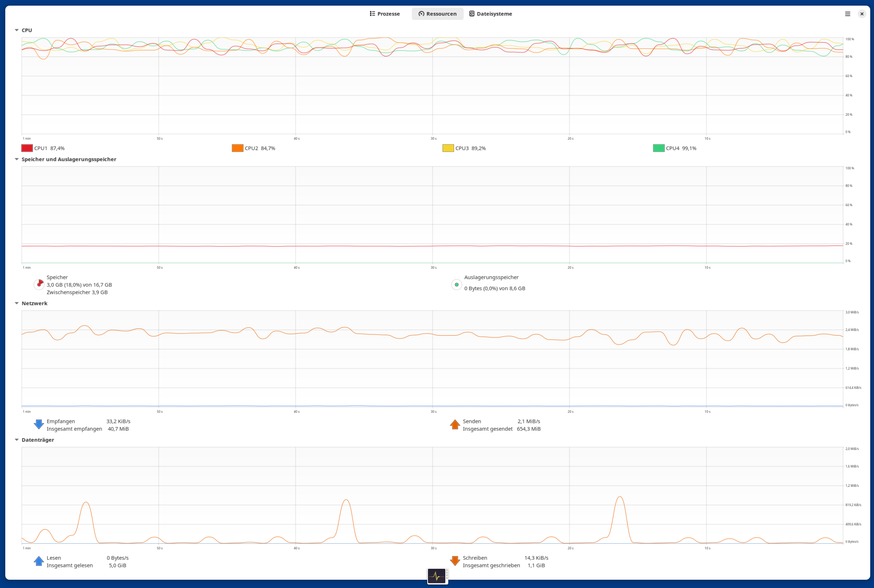Click the system monitor taskbar icon
This screenshot has width=874, height=588.
click(x=437, y=576)
